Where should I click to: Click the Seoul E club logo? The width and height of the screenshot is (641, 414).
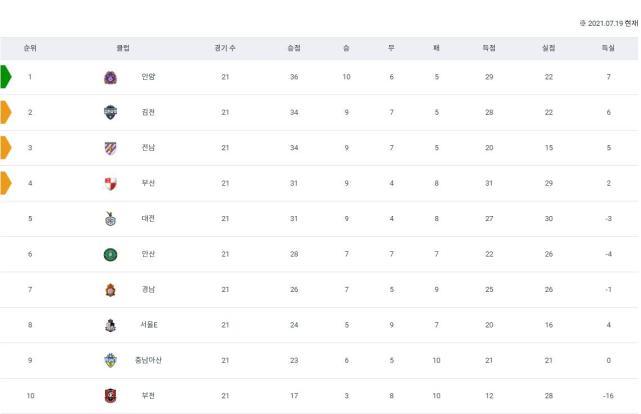click(x=110, y=325)
